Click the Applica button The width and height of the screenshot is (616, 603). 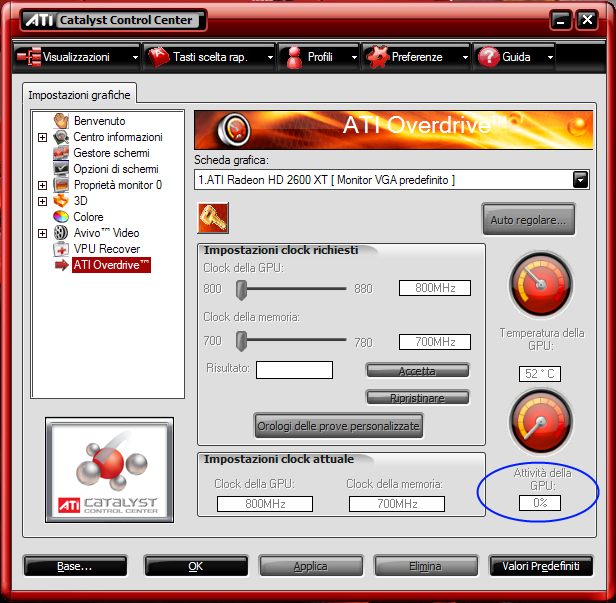311,566
